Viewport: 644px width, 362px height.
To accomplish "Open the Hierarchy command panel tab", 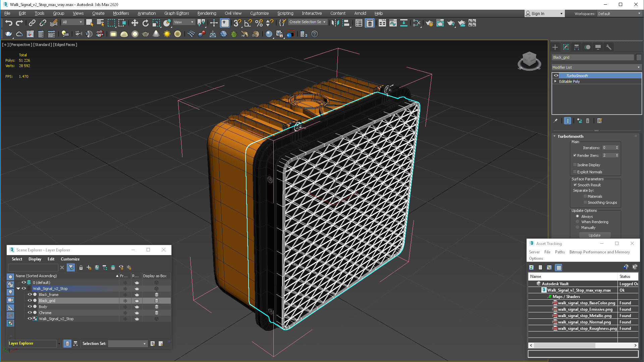I will coord(577,47).
